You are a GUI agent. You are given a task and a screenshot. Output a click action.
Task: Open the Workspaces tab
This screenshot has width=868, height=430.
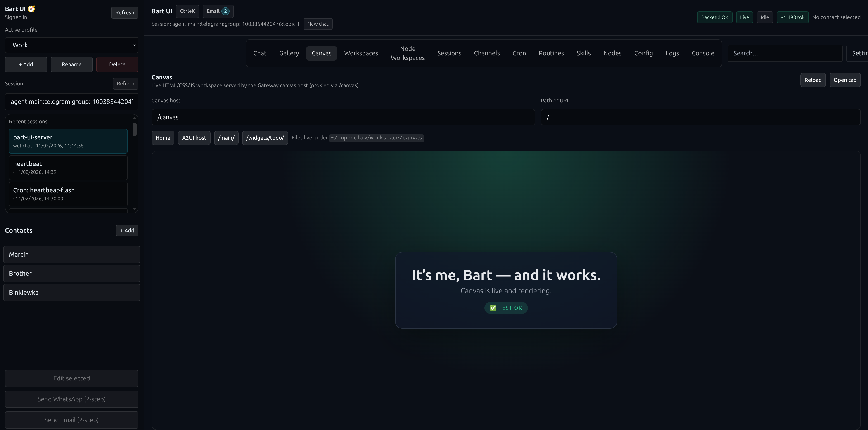click(361, 53)
